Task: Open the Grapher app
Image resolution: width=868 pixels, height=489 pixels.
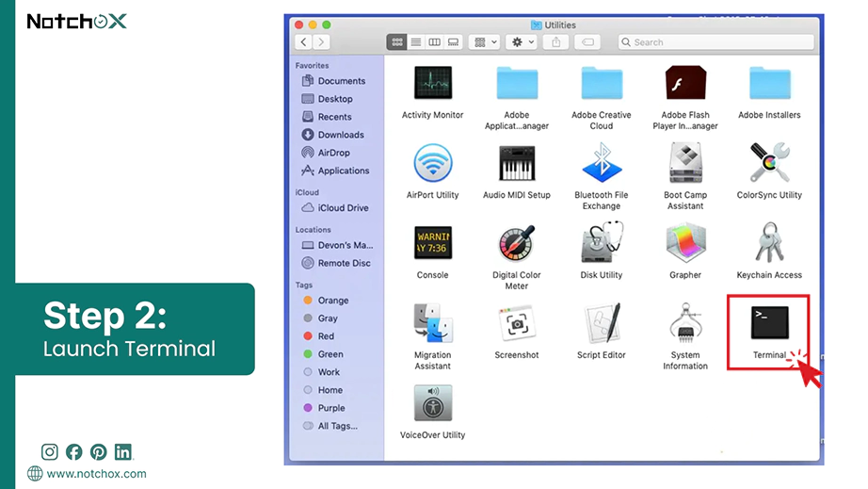Action: click(x=685, y=242)
